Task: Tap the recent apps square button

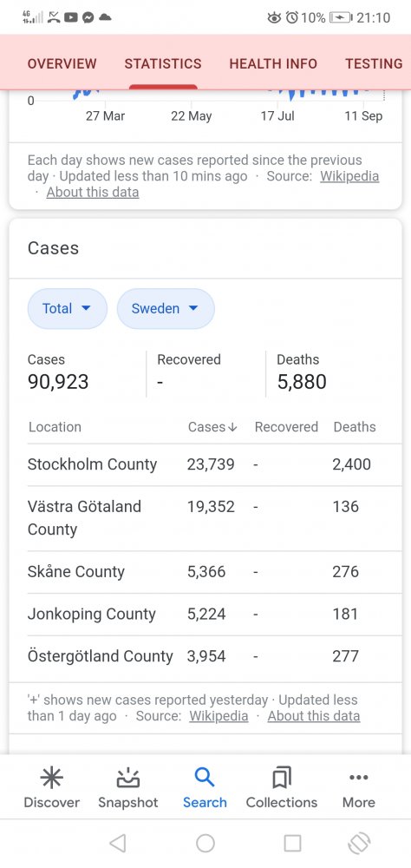Action: tap(292, 843)
